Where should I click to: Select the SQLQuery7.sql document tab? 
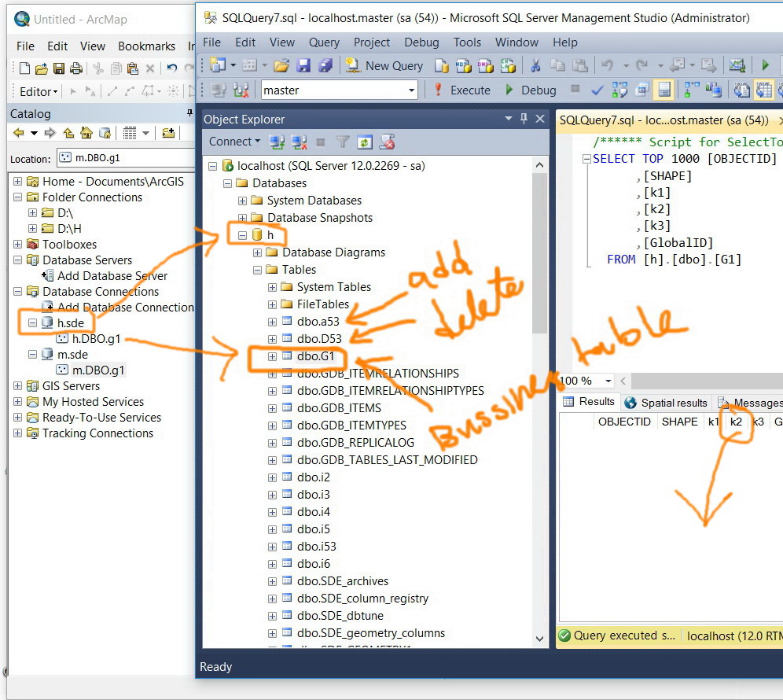(x=664, y=120)
